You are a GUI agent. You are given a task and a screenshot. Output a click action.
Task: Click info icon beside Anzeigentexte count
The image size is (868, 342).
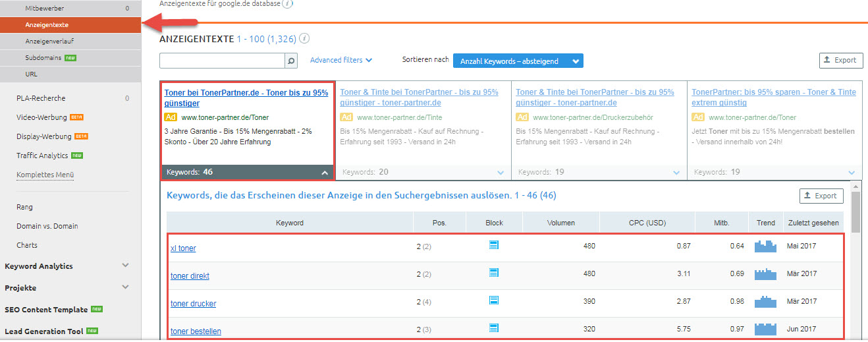pos(305,39)
